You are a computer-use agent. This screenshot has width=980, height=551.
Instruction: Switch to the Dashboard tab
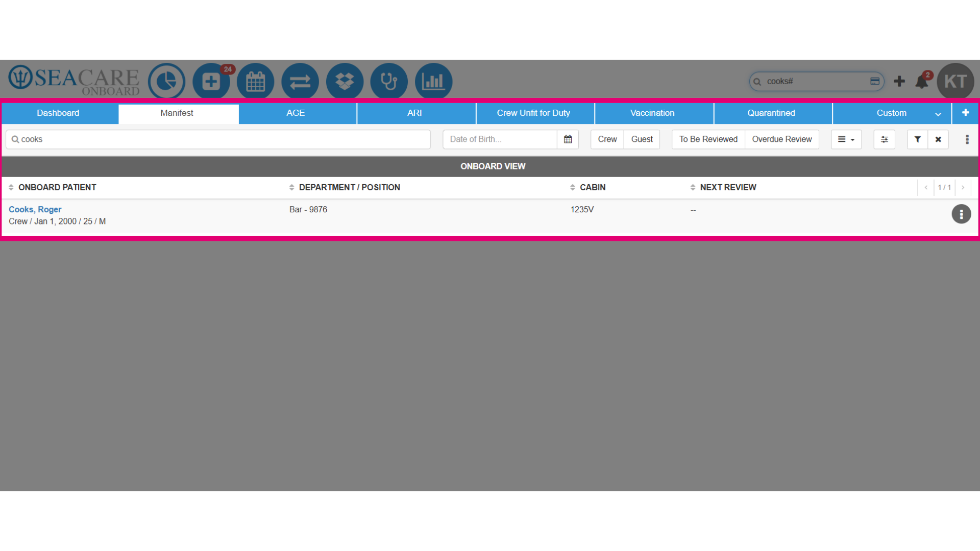coord(58,113)
